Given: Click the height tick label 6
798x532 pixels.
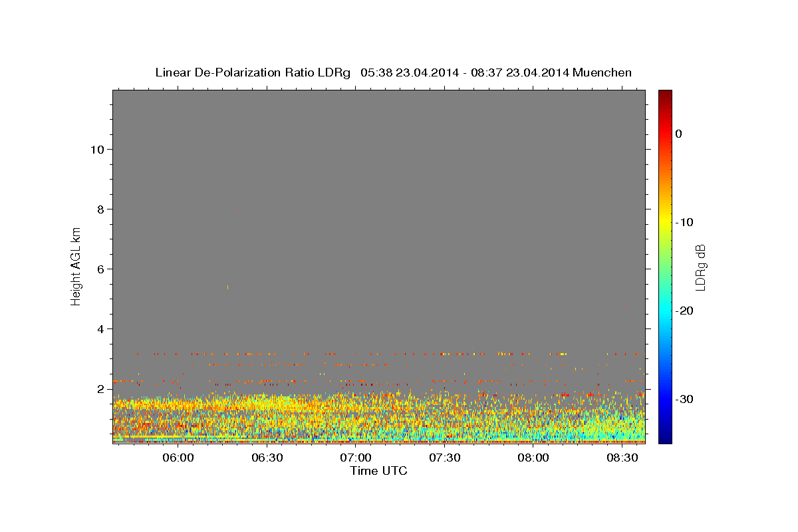Looking at the screenshot, I should pyautogui.click(x=100, y=269).
